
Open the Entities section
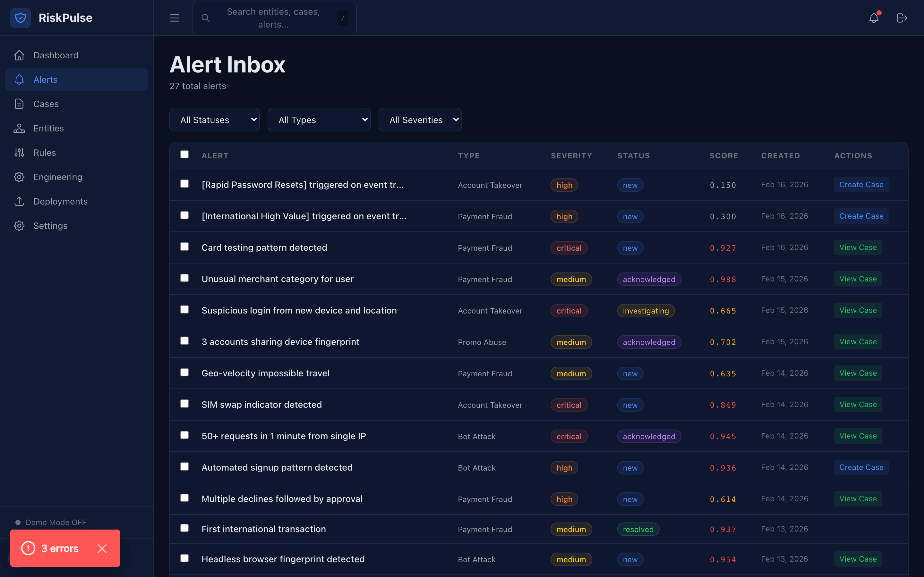point(48,128)
